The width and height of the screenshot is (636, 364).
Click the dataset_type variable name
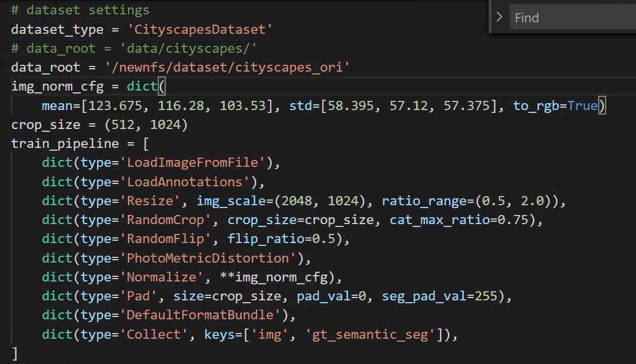pos(57,29)
